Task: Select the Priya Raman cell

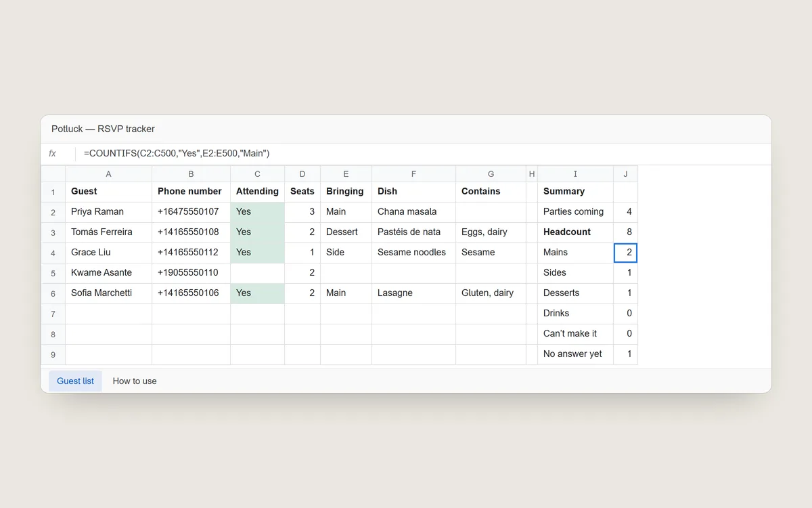Action: pyautogui.click(x=108, y=212)
